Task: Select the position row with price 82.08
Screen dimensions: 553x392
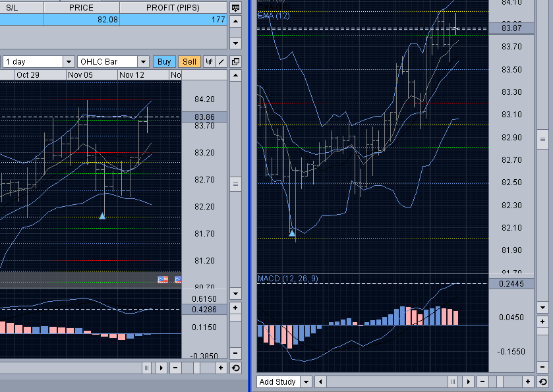Action: point(112,20)
